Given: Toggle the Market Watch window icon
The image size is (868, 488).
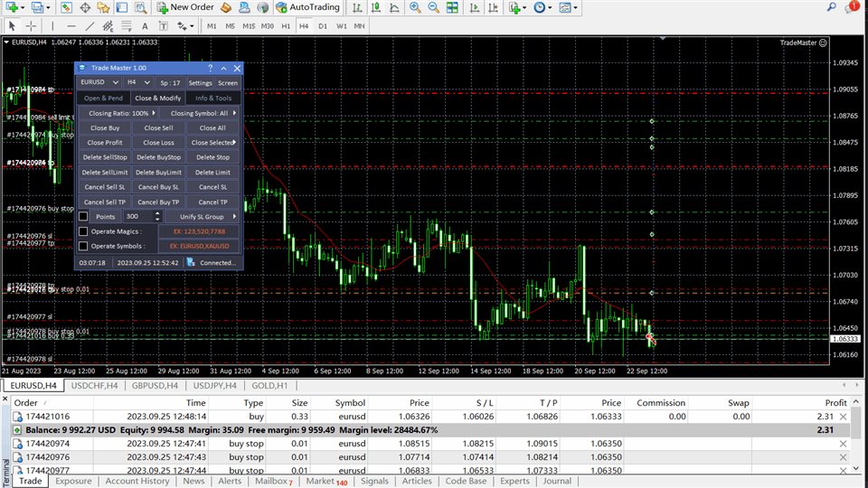Looking at the screenshot, I should click(x=66, y=7).
